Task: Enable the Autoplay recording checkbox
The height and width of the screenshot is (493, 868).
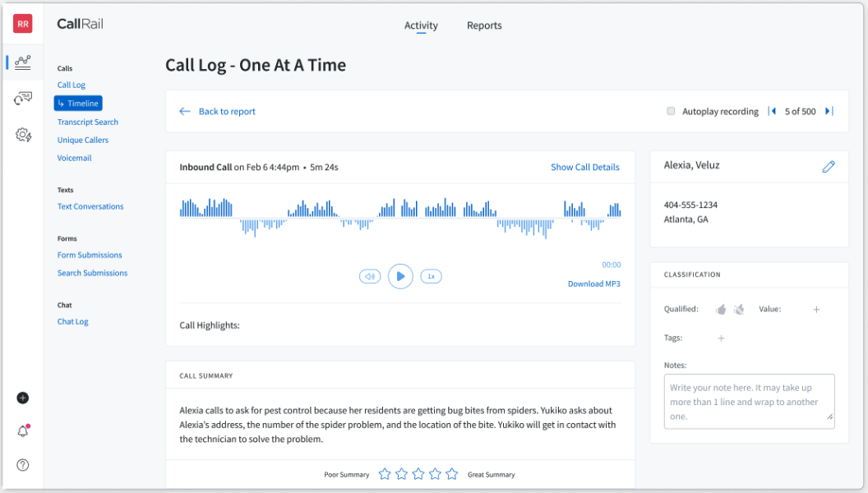Action: pyautogui.click(x=672, y=111)
